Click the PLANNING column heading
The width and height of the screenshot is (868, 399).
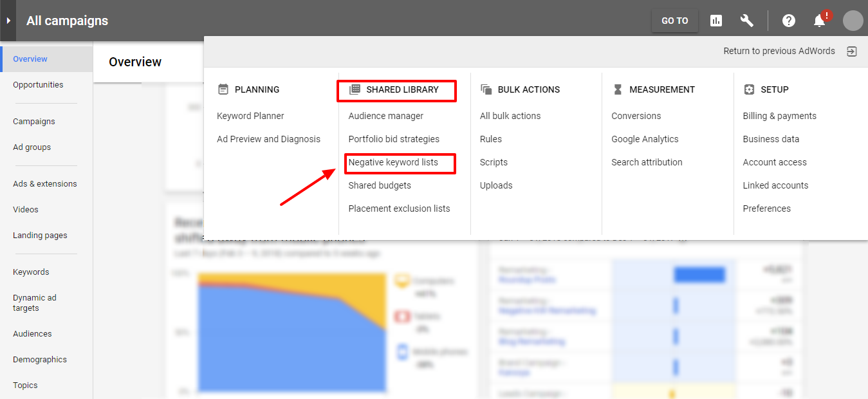click(x=257, y=89)
